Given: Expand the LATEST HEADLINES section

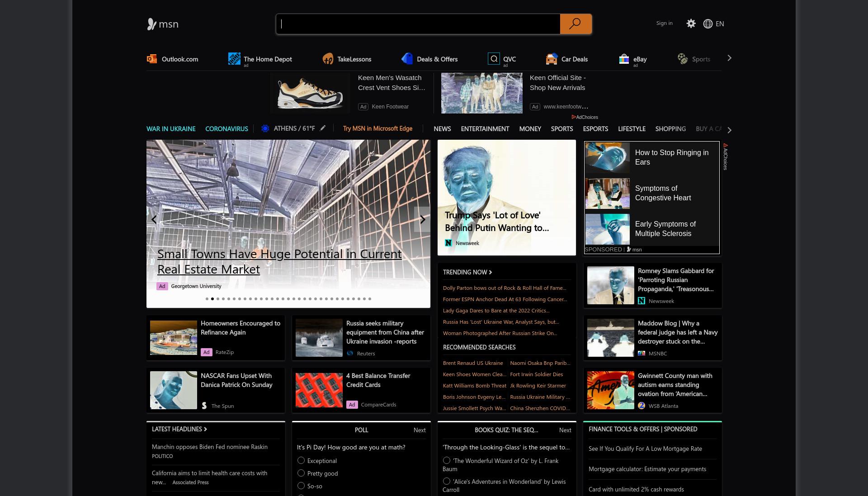Looking at the screenshot, I should click(179, 429).
